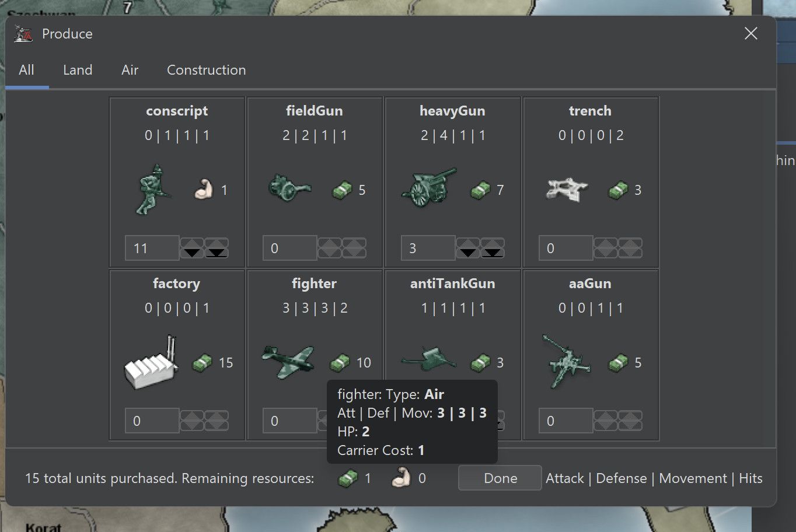Select the heavyGun artillery icon
The image size is (796, 532).
(429, 188)
